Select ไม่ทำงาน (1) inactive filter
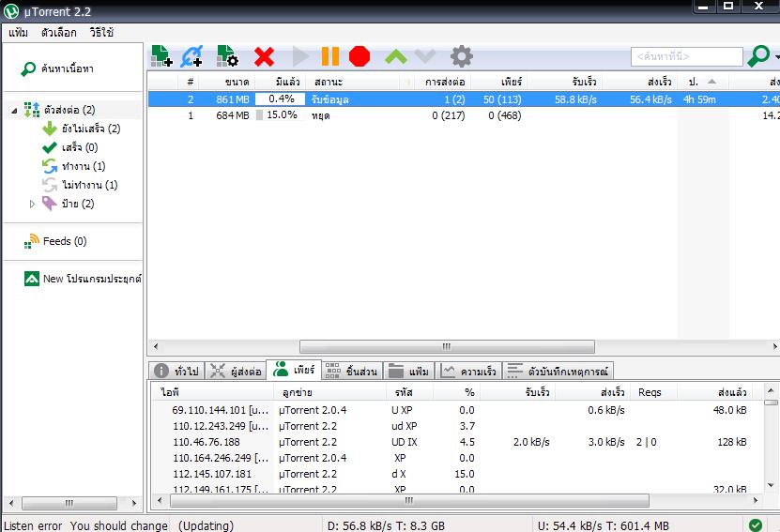Screen dimensions: 780x532 pyautogui.click(x=89, y=185)
